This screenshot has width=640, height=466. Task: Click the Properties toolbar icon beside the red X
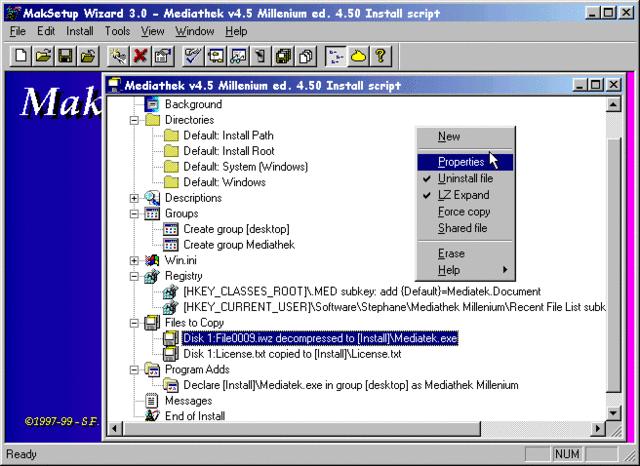tap(163, 55)
